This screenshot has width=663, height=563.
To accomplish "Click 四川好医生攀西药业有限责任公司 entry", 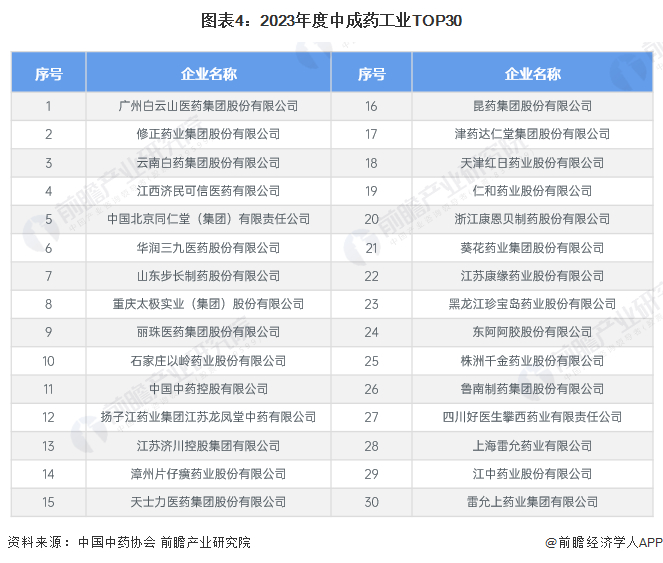I will point(532,417).
